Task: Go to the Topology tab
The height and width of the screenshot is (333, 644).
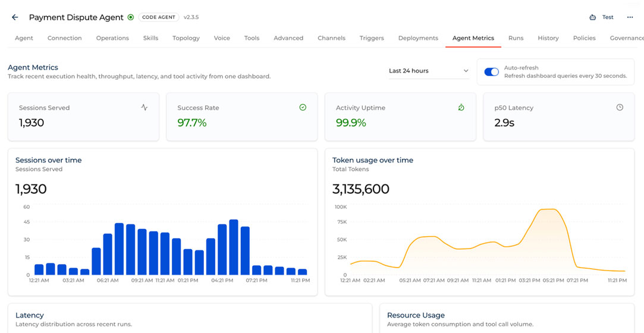Action: [186, 38]
